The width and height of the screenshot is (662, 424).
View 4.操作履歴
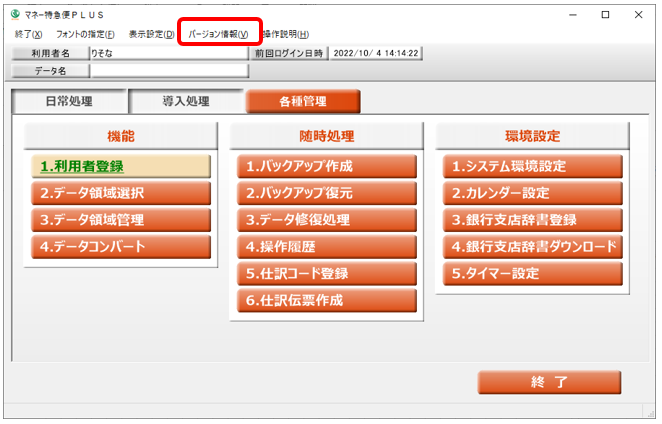327,247
